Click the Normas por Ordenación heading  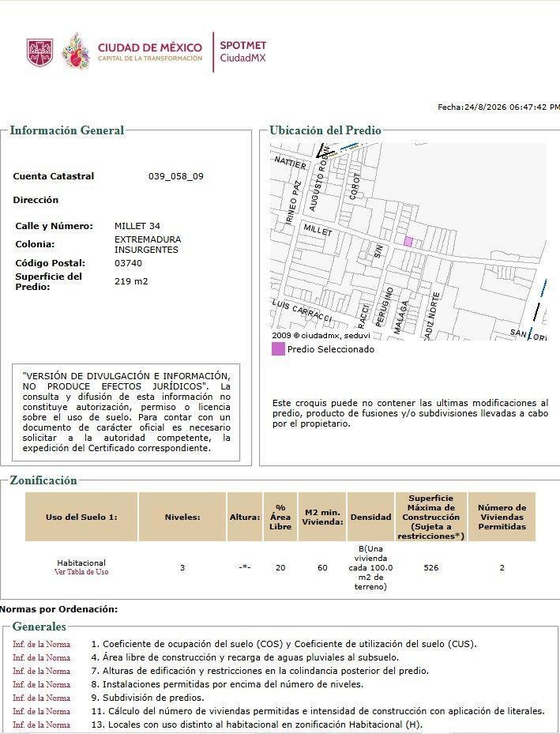[59, 609]
